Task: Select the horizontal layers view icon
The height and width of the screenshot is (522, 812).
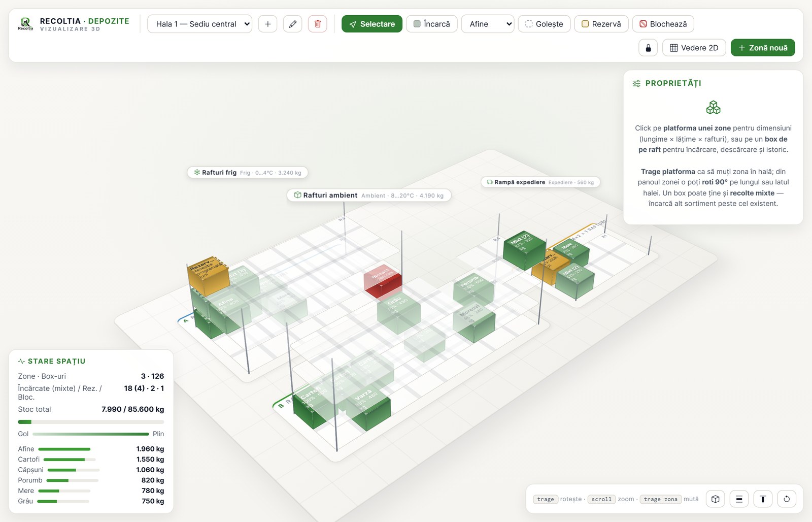Action: pyautogui.click(x=739, y=499)
